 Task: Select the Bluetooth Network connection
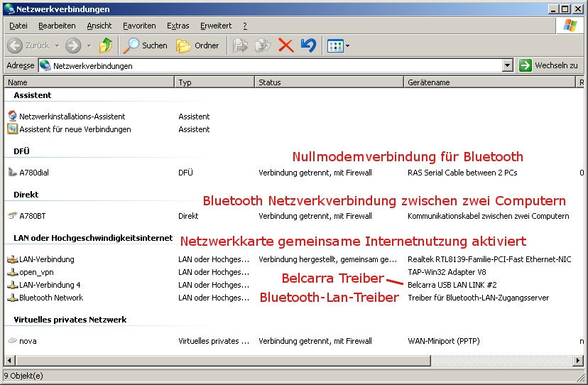pyautogui.click(x=50, y=298)
